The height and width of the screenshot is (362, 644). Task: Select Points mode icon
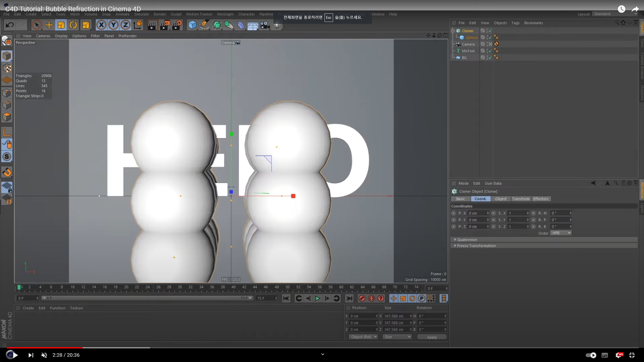(7, 93)
